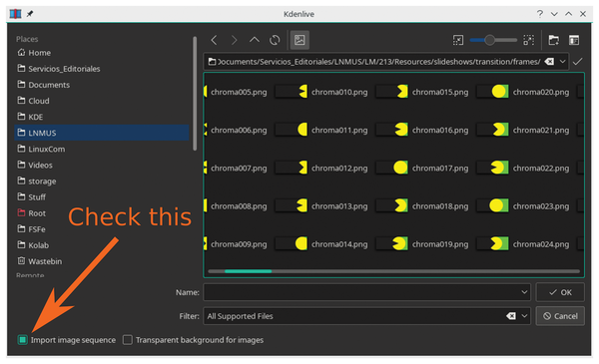This screenshot has height=364, width=599.
Task: Enable Transparent background for images
Action: click(128, 340)
